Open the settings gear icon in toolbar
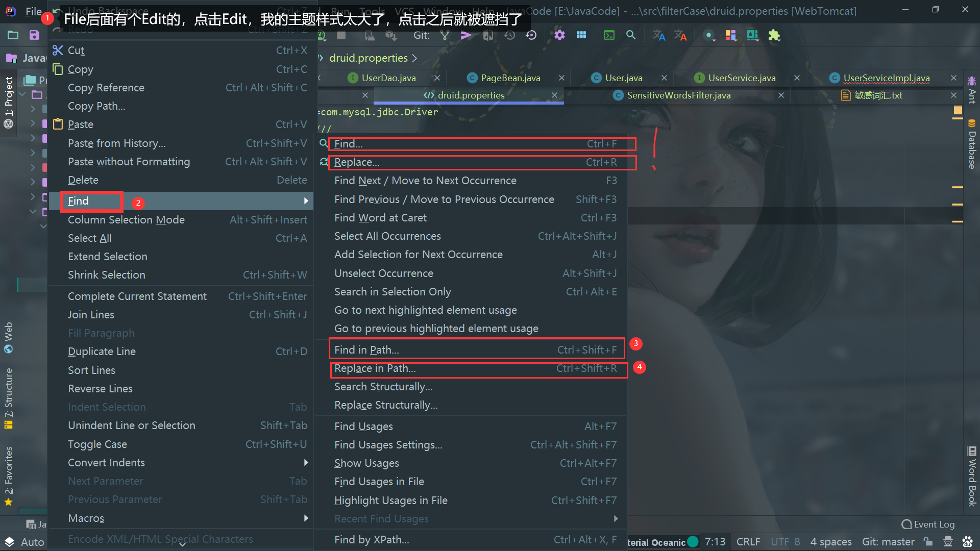This screenshot has height=551, width=980. tap(559, 35)
